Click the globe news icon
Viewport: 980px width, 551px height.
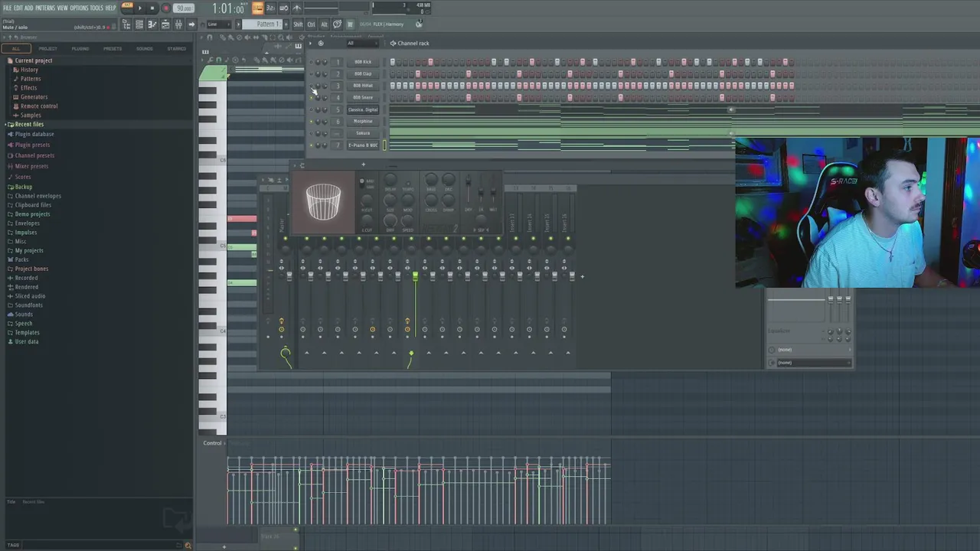418,24
